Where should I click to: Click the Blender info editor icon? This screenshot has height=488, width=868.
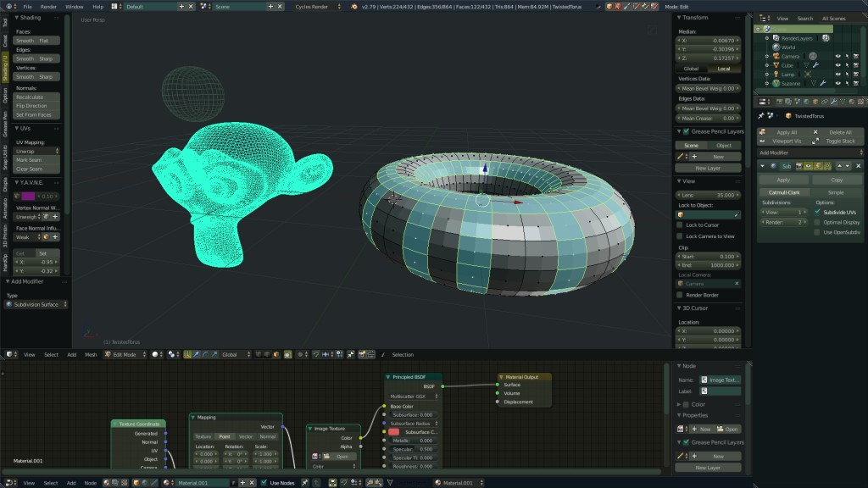pos(8,7)
